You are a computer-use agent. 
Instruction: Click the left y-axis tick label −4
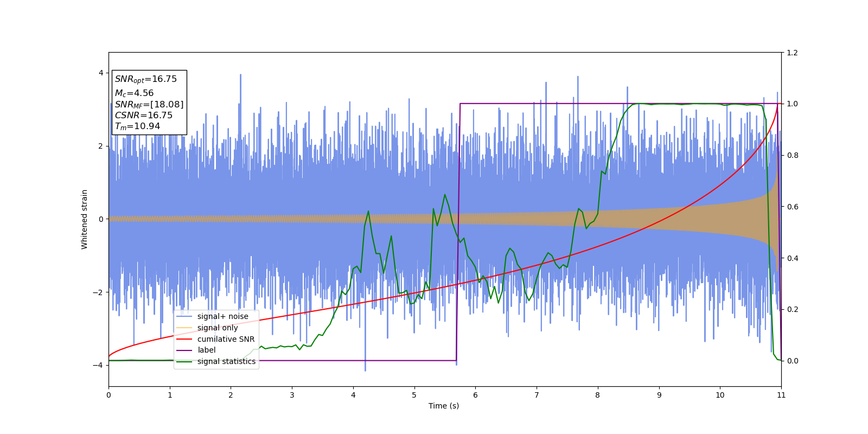pyautogui.click(x=98, y=365)
